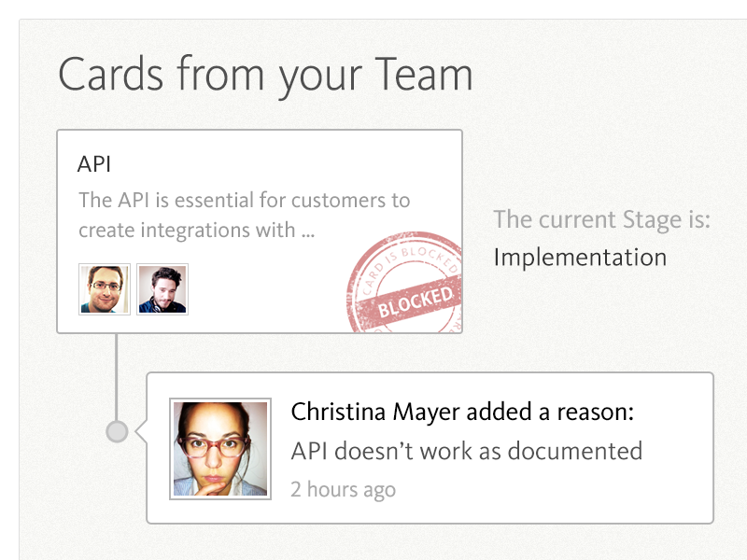Click the vertical timeline connector line
Screen dimensions: 747x560
coord(116,377)
